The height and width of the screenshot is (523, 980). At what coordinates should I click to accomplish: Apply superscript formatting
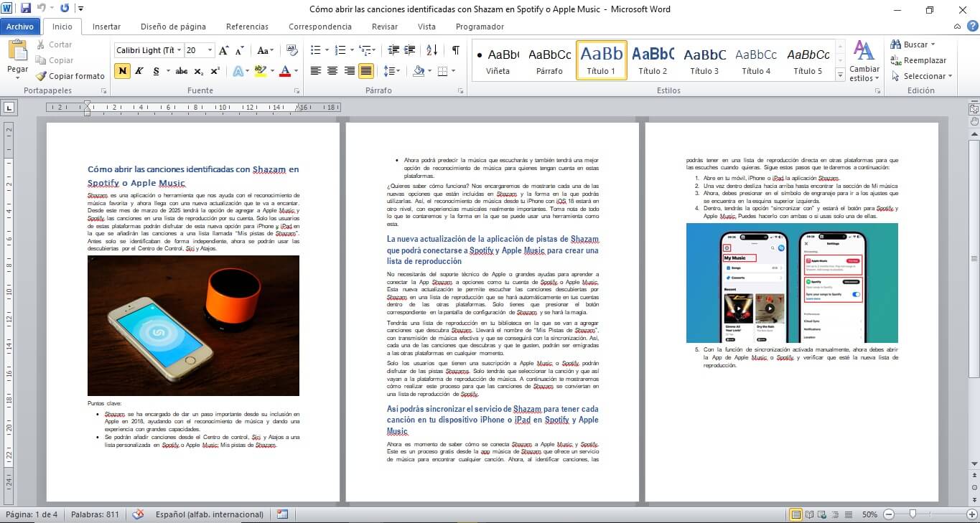pyautogui.click(x=215, y=71)
